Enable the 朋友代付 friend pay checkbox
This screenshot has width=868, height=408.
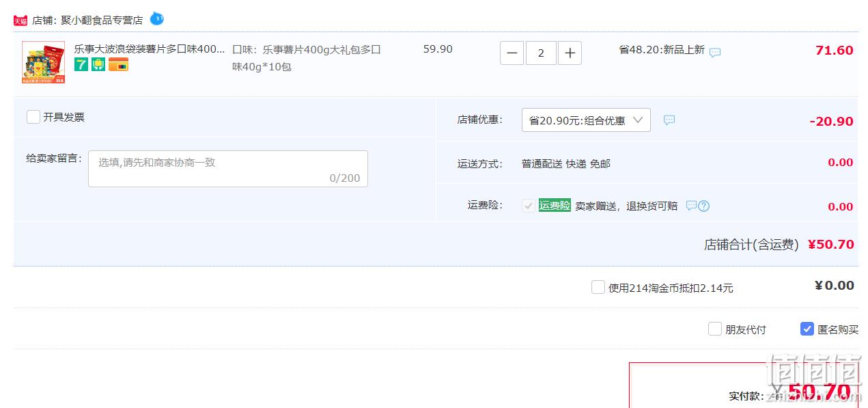point(715,329)
